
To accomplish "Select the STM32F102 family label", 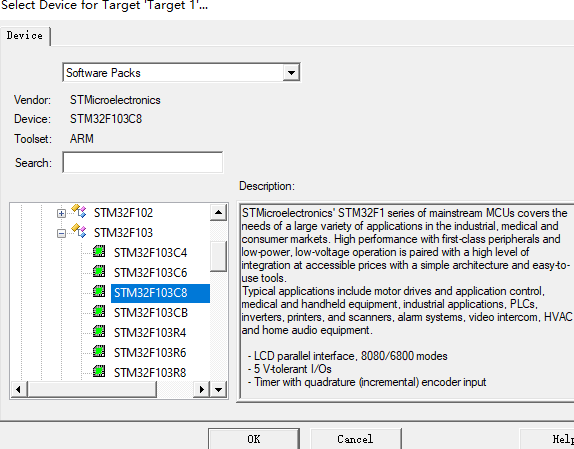I will click(123, 213).
